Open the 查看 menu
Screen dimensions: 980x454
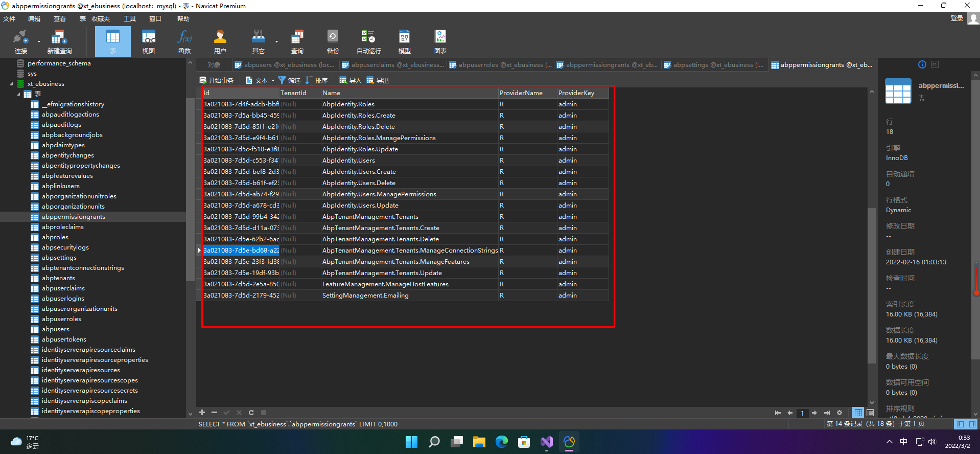click(x=60, y=19)
